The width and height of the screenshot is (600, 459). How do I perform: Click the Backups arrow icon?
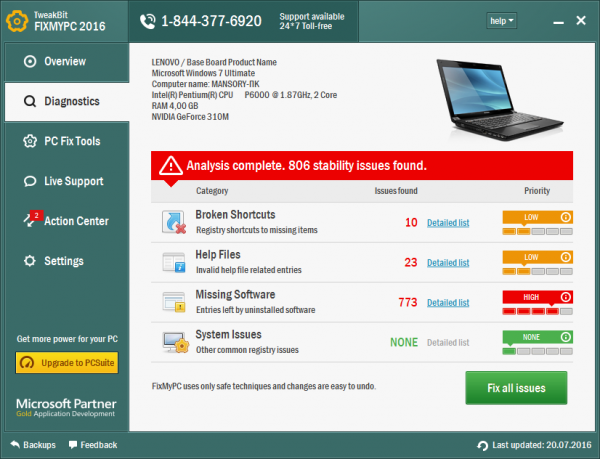pyautogui.click(x=15, y=444)
